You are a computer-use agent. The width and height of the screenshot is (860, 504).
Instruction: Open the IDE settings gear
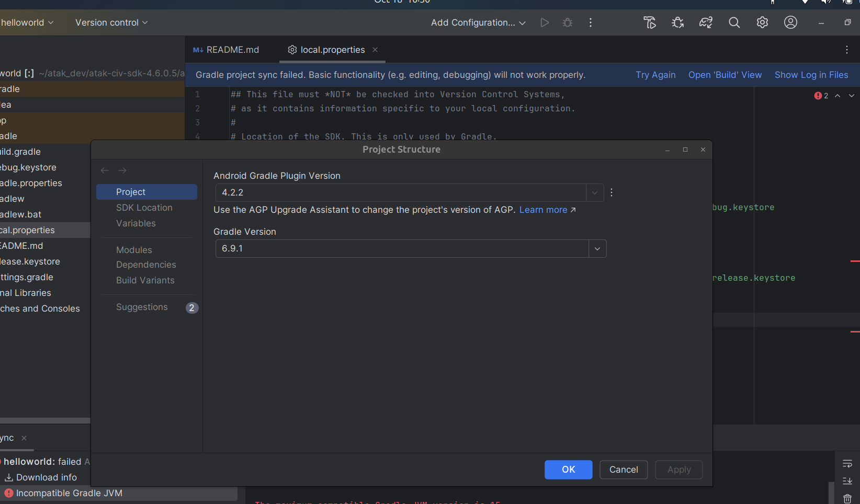(762, 22)
